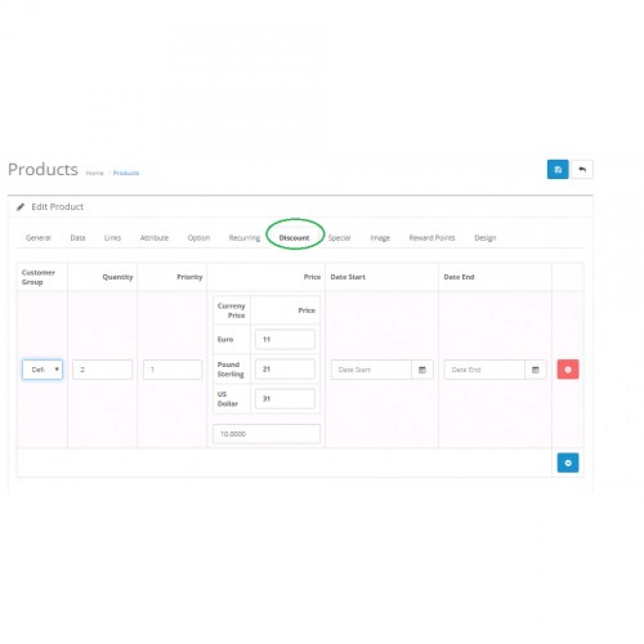Screen dimensions: 644x644
Task: Switch to the General tab
Action: (38, 238)
